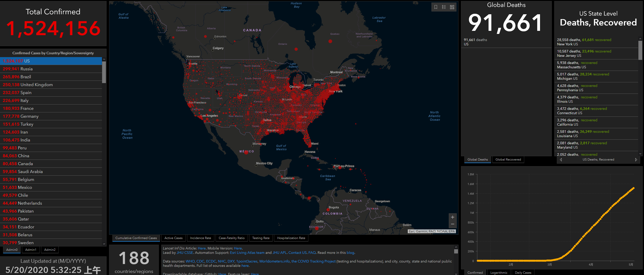Visit the JHU APL link
The image size is (644, 275).
click(280, 253)
